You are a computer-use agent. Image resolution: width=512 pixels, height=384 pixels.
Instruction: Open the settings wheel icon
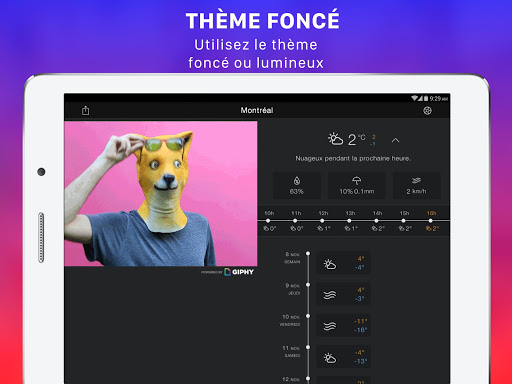(427, 111)
